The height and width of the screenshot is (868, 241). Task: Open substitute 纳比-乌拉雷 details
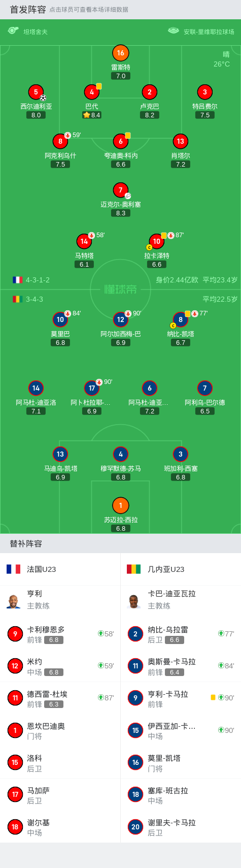coord(181,634)
